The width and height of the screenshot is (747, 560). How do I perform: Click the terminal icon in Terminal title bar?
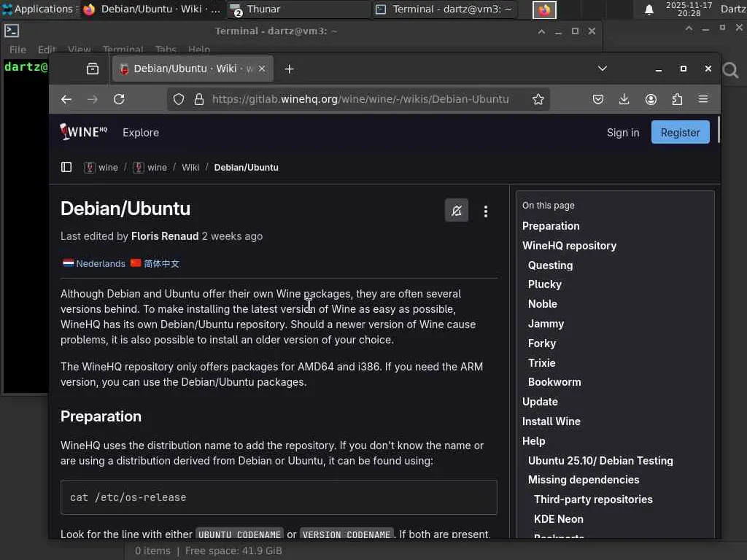12,31
